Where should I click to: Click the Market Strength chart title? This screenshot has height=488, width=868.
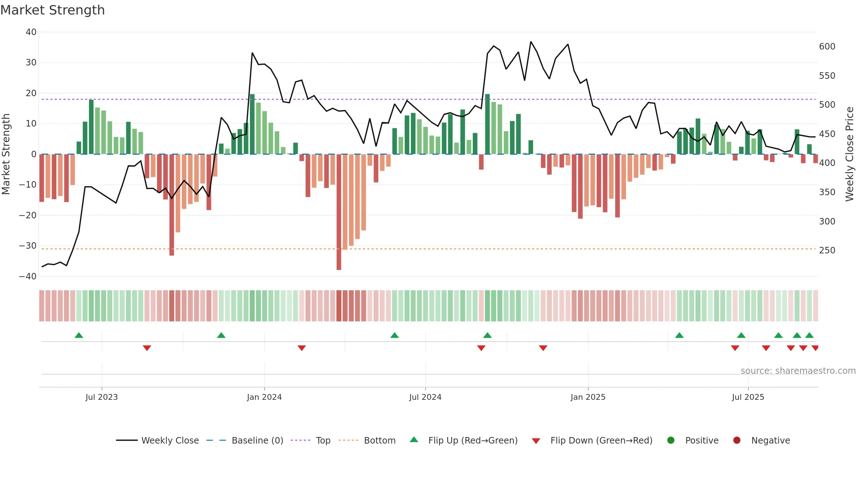click(x=52, y=10)
